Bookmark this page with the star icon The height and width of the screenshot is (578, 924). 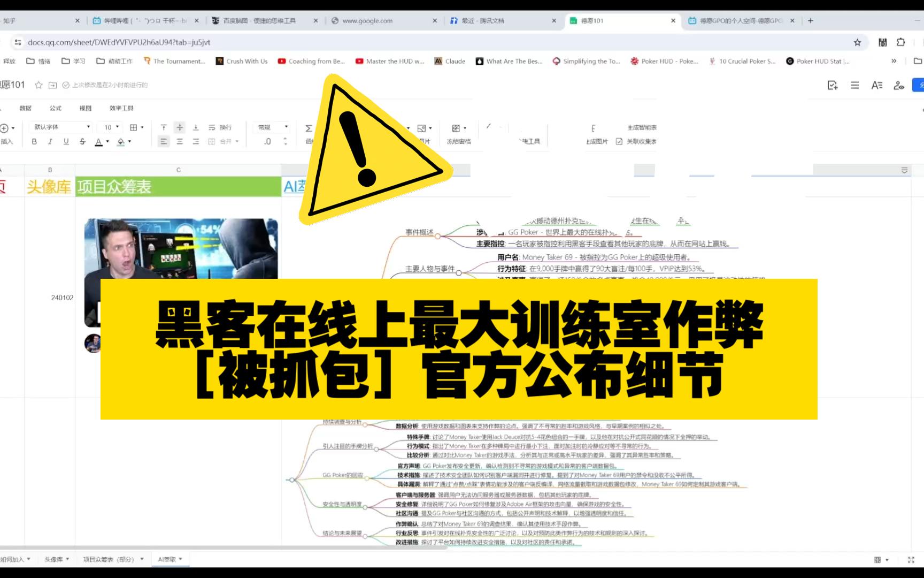[858, 42]
